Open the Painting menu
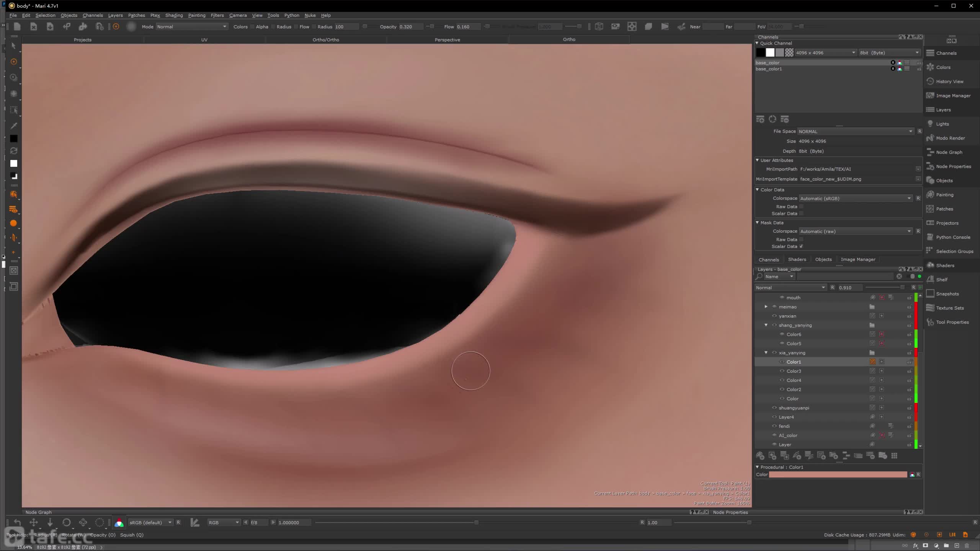 tap(197, 15)
